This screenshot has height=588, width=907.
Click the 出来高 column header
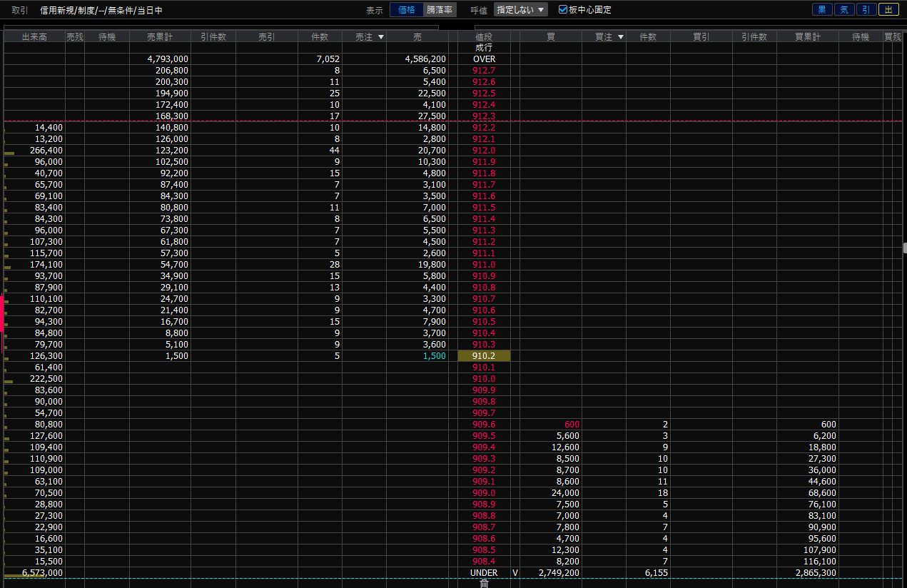point(34,36)
